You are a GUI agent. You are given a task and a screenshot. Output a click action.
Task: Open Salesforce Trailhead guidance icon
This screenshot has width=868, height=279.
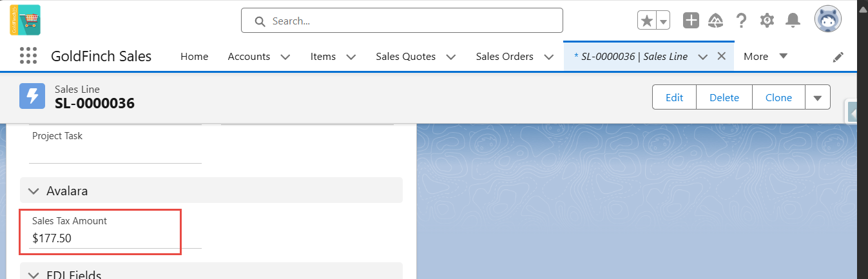tap(715, 21)
